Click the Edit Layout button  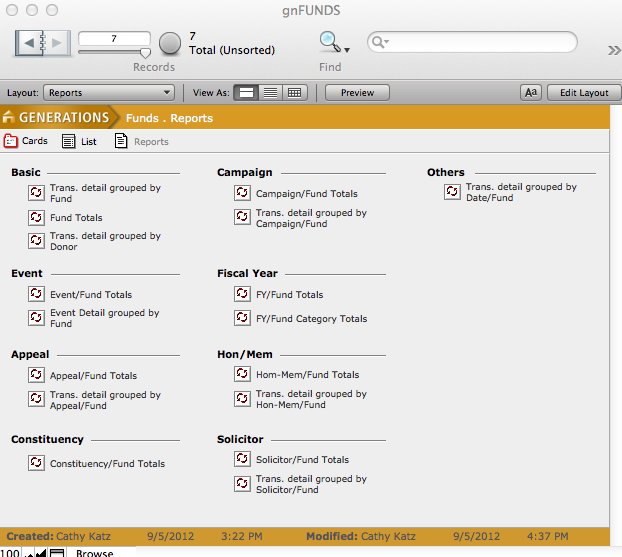coord(583,93)
